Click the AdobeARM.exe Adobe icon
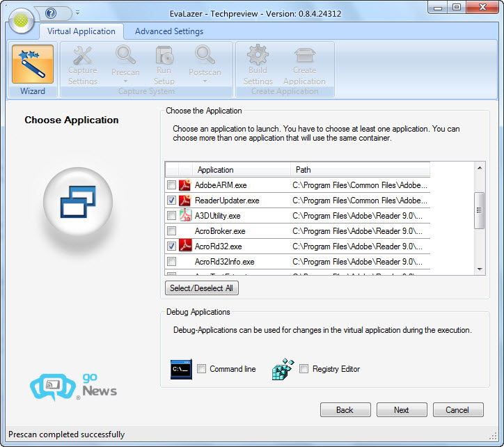 point(184,185)
